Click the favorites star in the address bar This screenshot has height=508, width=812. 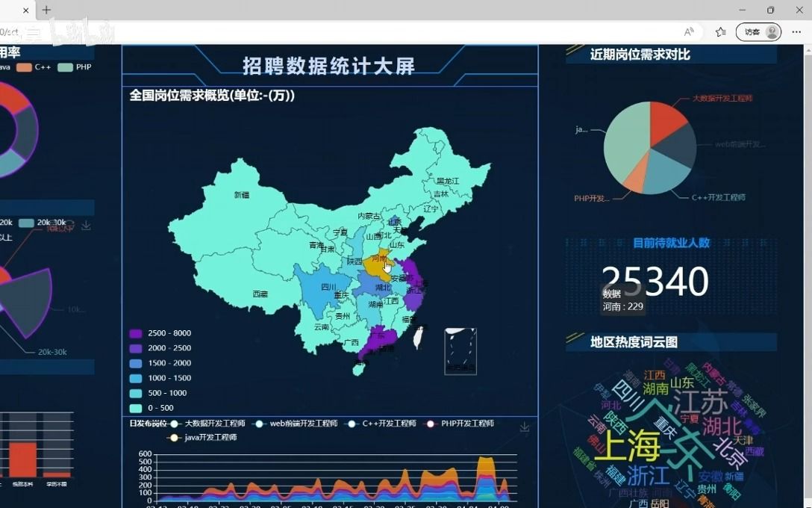tap(720, 31)
